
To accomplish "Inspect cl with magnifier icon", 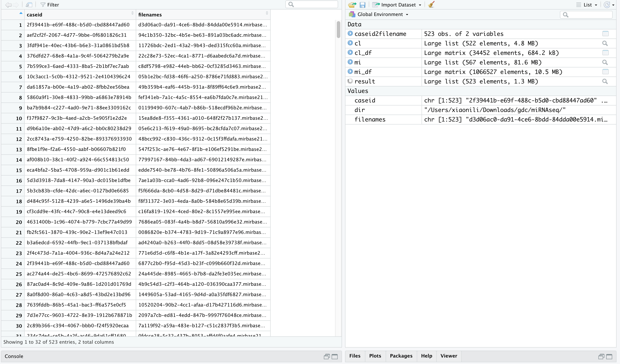I will (605, 43).
